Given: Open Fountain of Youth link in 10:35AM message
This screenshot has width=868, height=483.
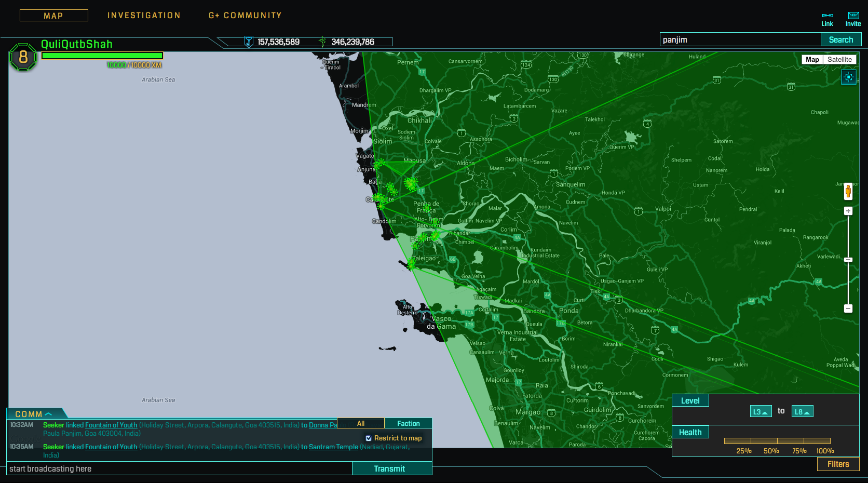Looking at the screenshot, I should coord(111,447).
